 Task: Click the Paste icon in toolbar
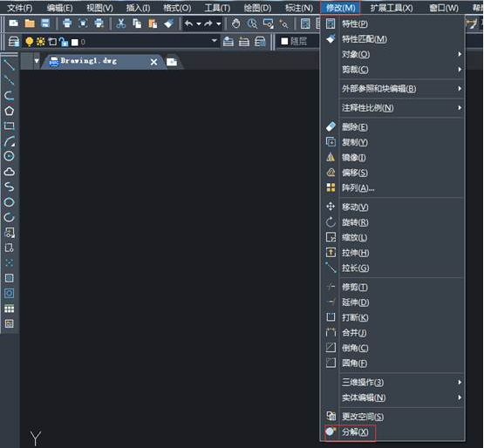click(x=153, y=24)
